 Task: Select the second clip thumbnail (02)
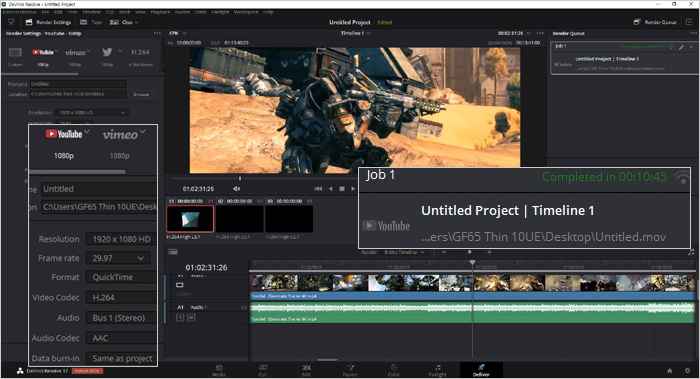coord(240,219)
